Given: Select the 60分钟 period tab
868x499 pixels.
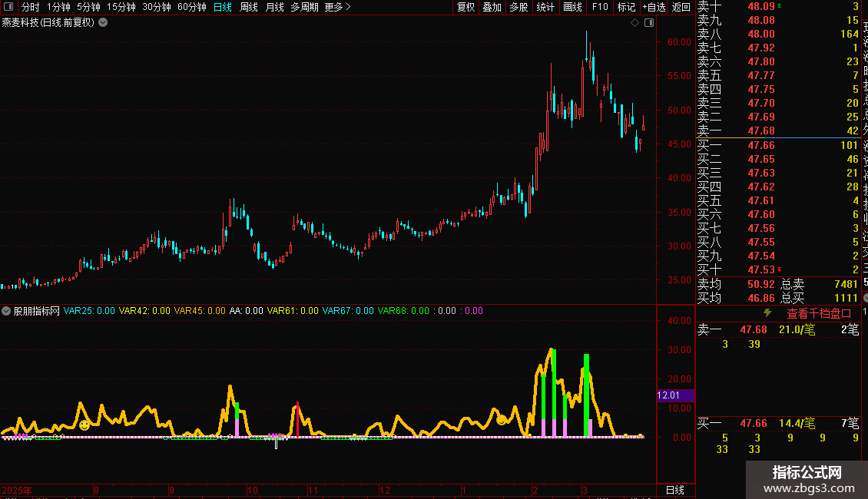Looking at the screenshot, I should click(x=192, y=7).
